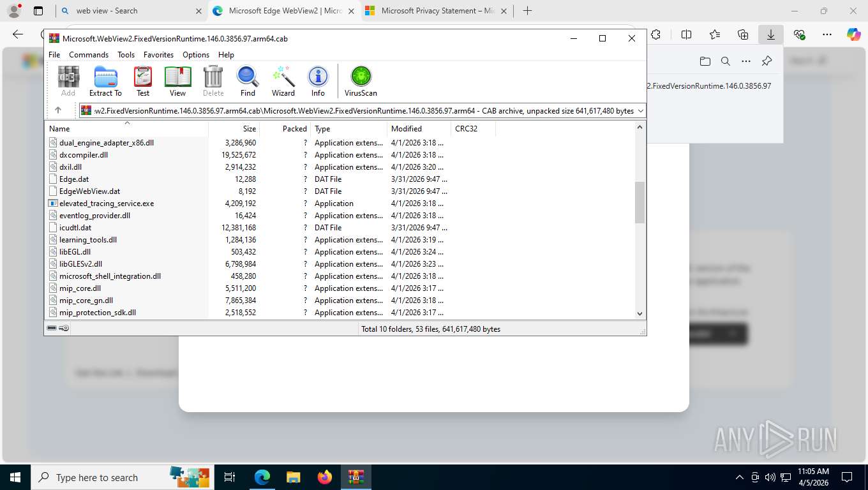
Task: Open Edge extensions puzzle icon
Action: pos(655,35)
